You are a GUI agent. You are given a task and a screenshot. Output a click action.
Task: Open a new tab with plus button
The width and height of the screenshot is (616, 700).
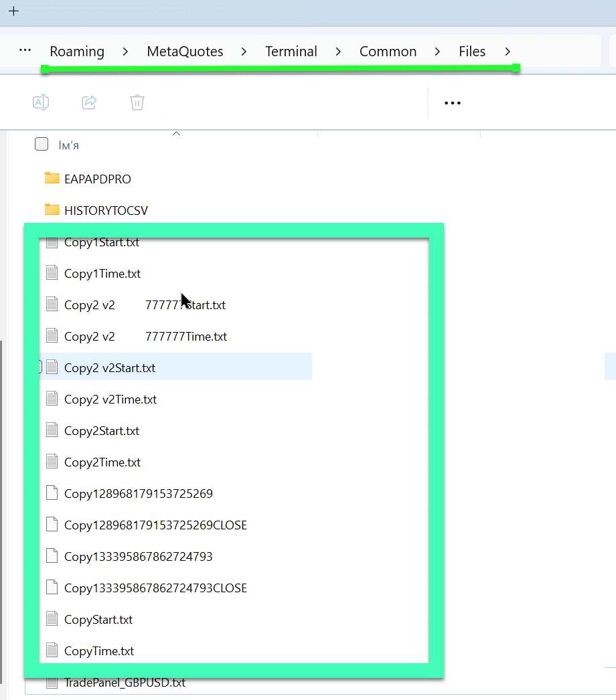click(x=13, y=11)
